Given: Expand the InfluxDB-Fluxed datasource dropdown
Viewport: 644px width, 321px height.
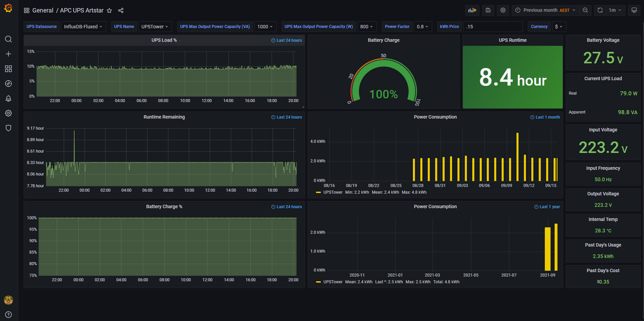Looking at the screenshot, I should click(x=83, y=27).
